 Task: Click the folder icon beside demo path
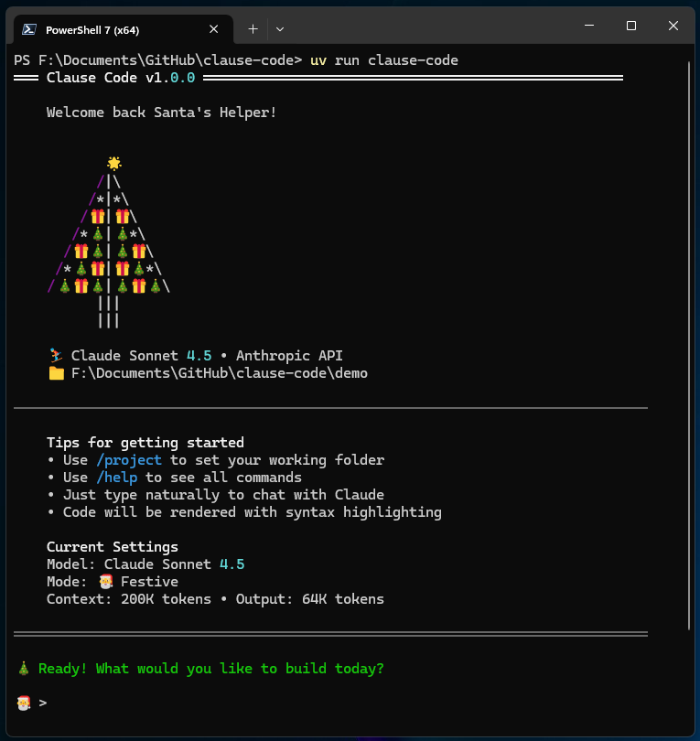click(56, 373)
